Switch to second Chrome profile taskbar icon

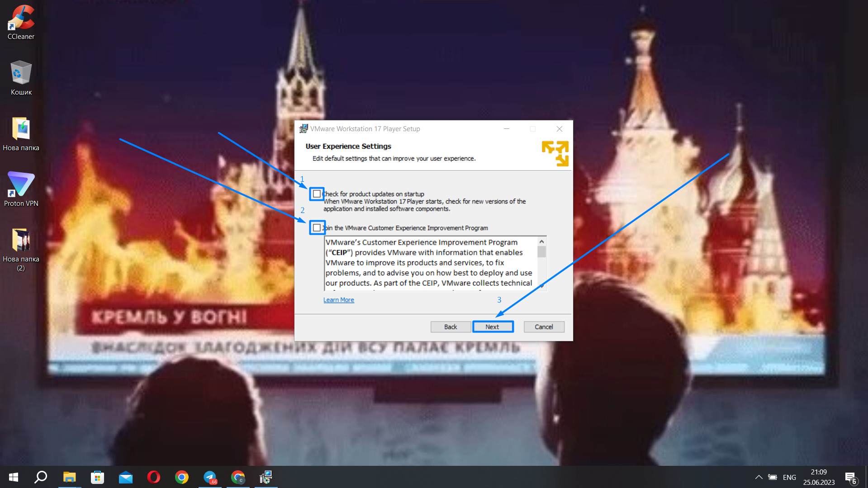(238, 477)
